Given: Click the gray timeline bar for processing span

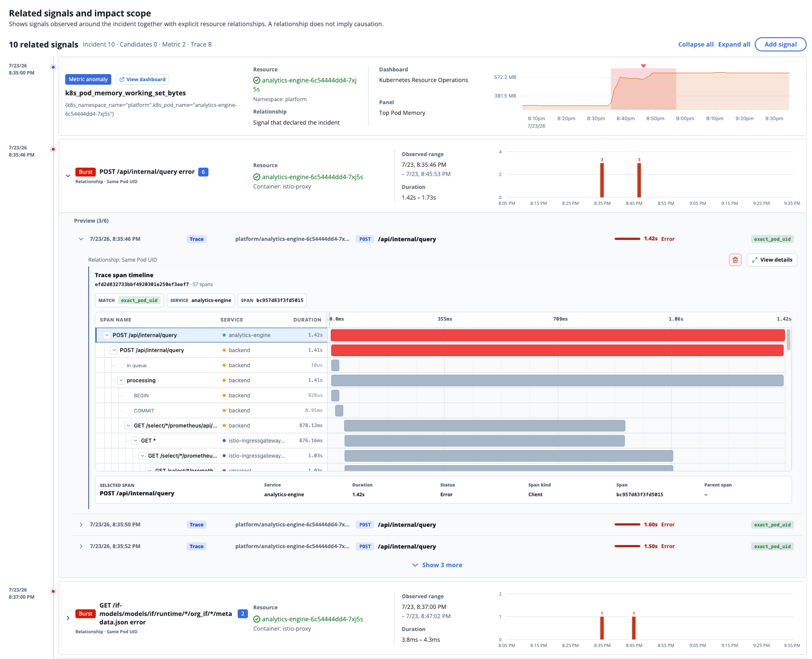Looking at the screenshot, I should pos(557,380).
